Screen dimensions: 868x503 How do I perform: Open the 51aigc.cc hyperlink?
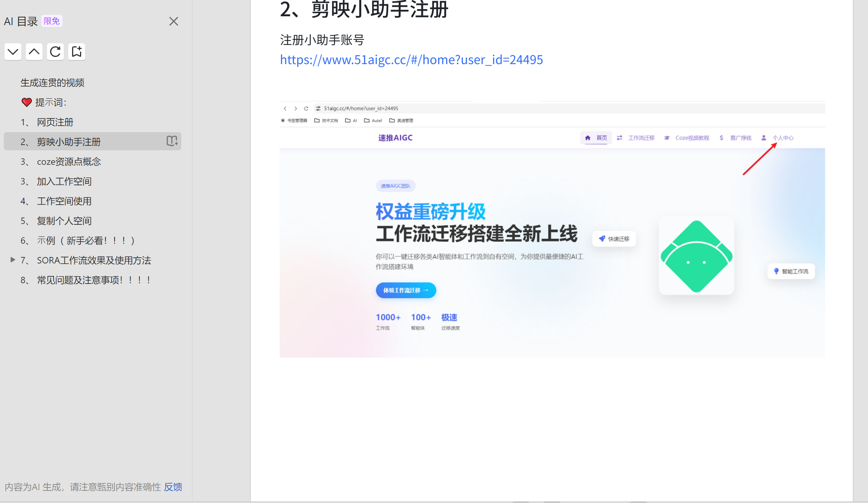tap(411, 60)
